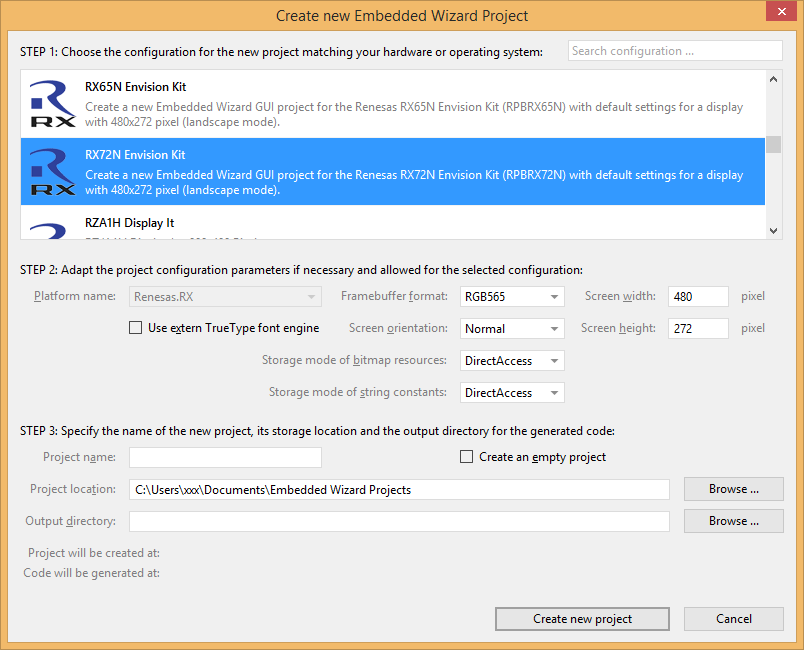804x650 pixels.
Task: Click the RX72N Envision Kit Renesas RX icon
Action: point(52,172)
